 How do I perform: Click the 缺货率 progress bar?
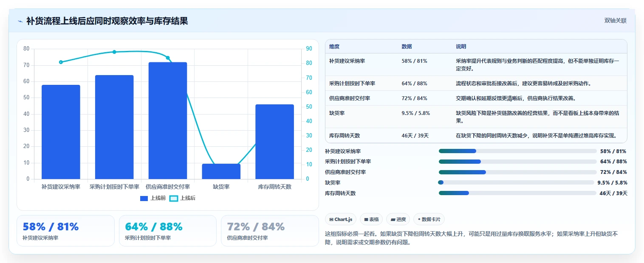(x=516, y=182)
